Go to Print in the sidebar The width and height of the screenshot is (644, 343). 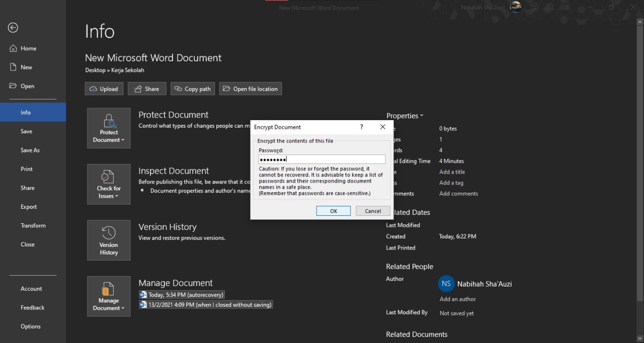(x=33, y=169)
